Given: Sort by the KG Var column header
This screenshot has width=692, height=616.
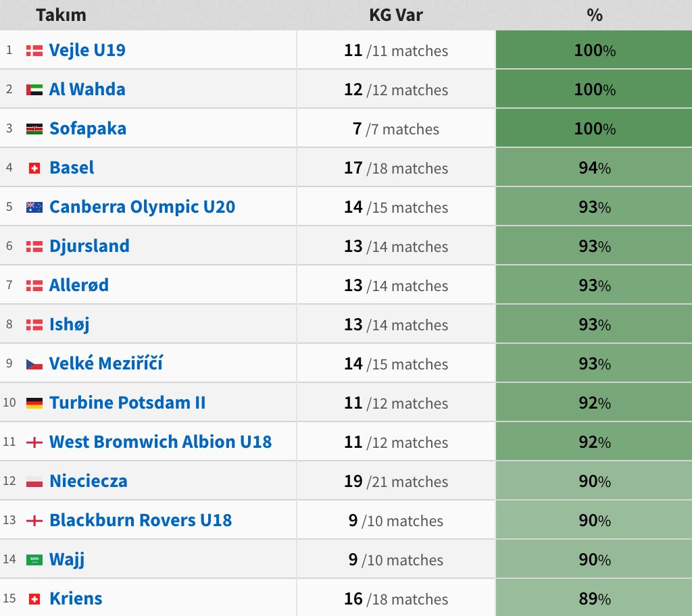Looking at the screenshot, I should pos(396,15).
